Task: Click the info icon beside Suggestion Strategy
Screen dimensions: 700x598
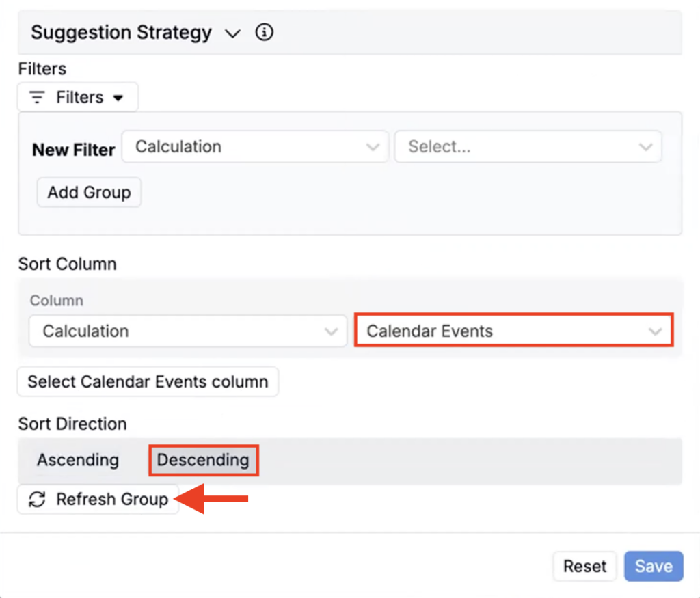Action: click(x=264, y=32)
